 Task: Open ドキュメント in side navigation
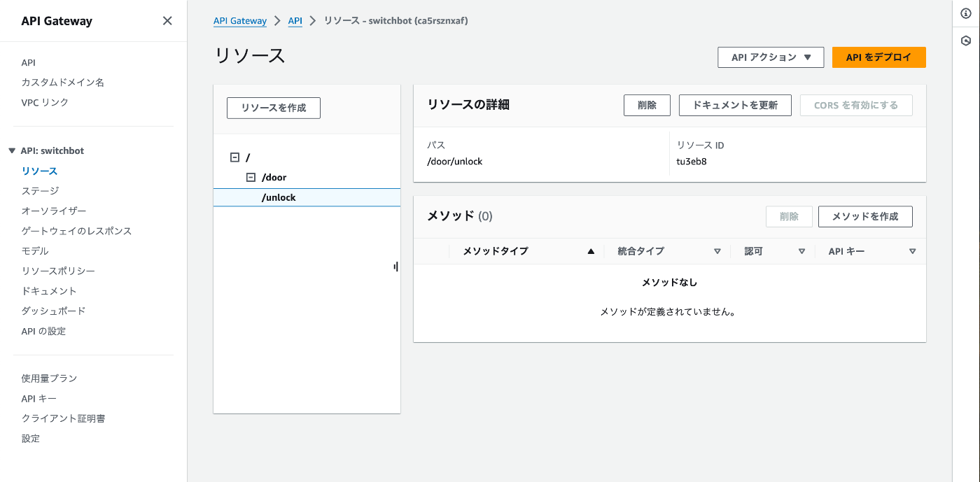(49, 291)
